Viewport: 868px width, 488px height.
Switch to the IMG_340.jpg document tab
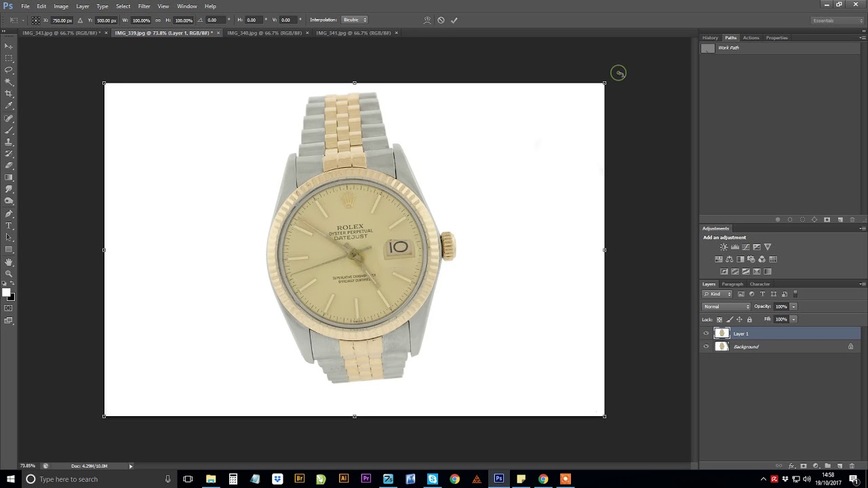coord(264,33)
